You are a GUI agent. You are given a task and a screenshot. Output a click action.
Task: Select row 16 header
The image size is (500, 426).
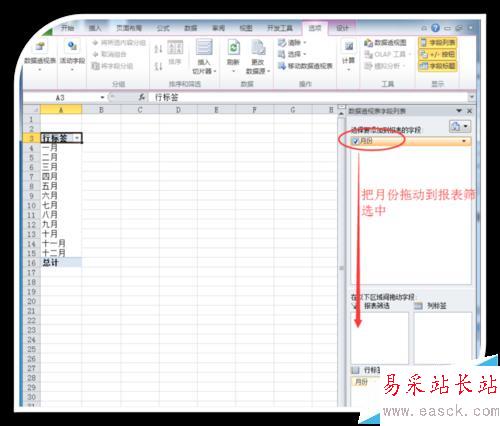[x=31, y=263]
